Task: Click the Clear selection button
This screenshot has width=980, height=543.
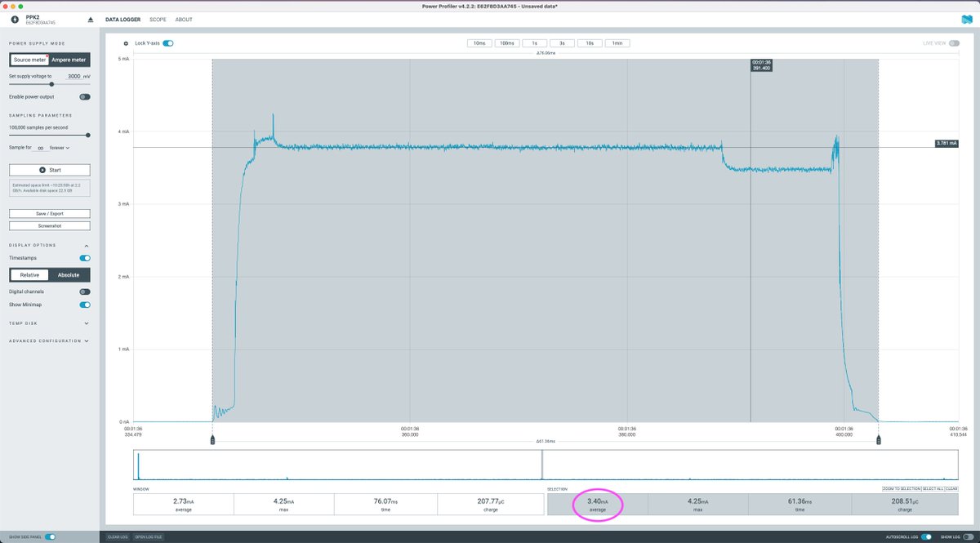Action: coord(951,489)
